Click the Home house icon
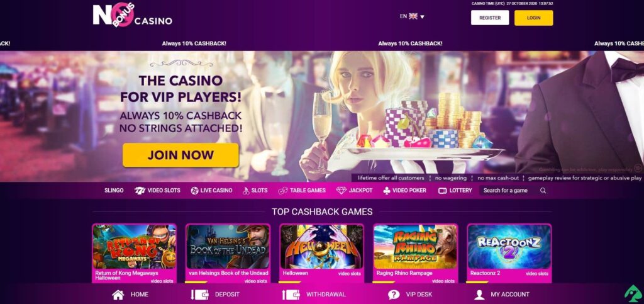Image resolution: width=644 pixels, height=304 pixels. coord(118,295)
